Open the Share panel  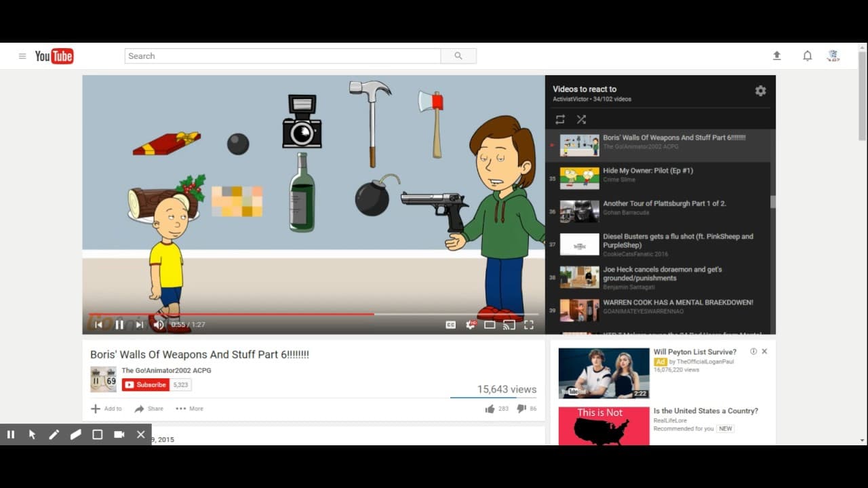[x=149, y=409]
